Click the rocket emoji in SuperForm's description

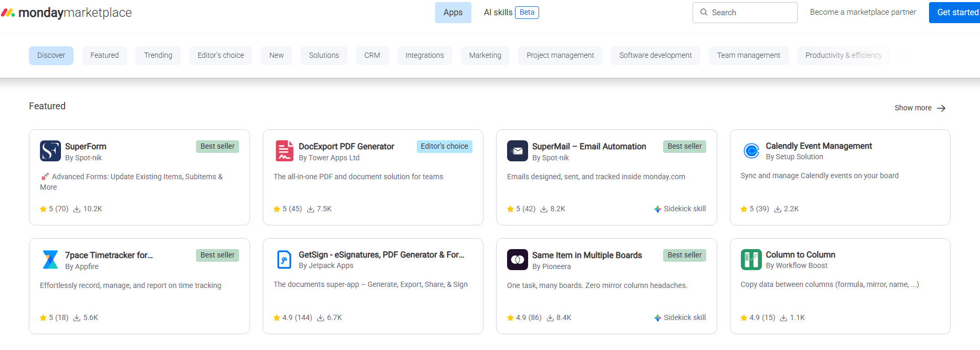pyautogui.click(x=45, y=177)
